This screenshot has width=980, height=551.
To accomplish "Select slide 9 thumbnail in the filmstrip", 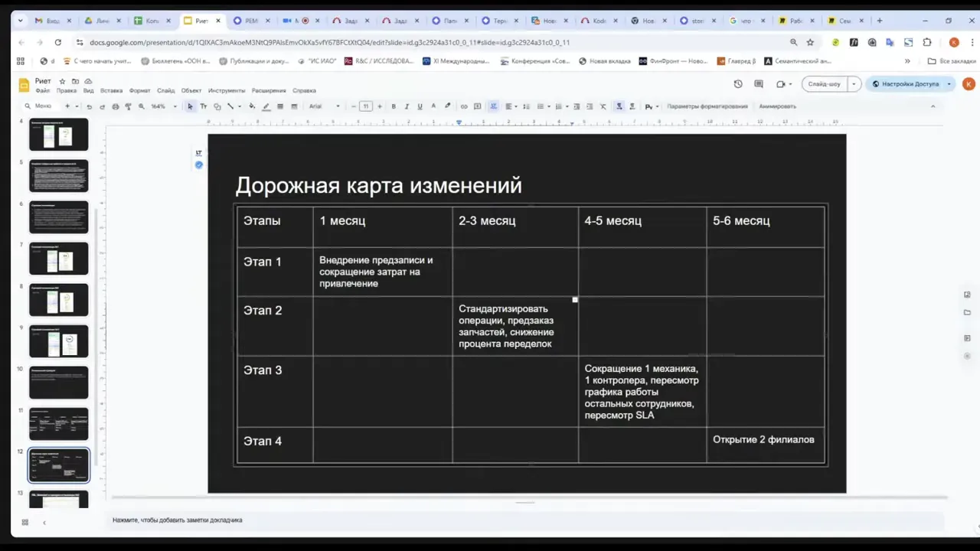I will tap(58, 341).
